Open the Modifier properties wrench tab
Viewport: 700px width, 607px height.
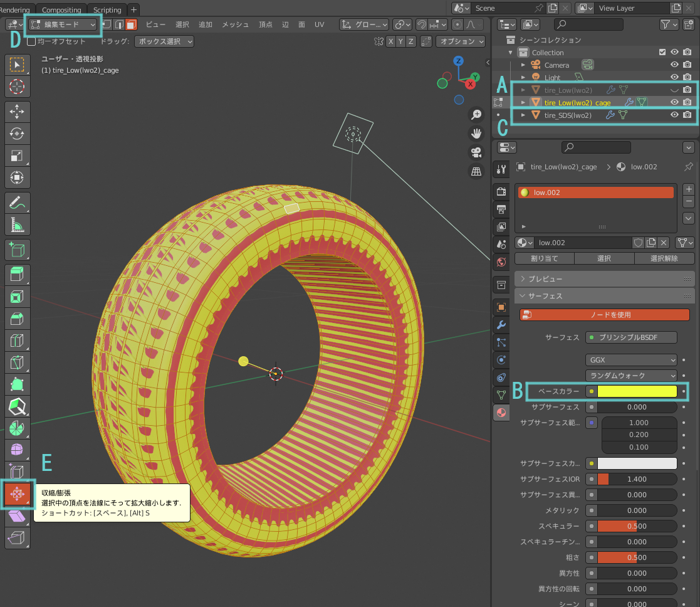[501, 325]
